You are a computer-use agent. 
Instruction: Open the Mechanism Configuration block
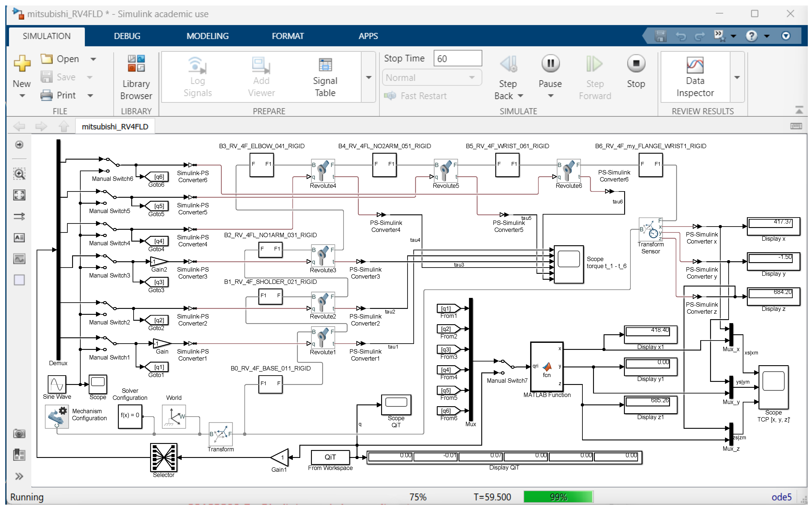pos(57,416)
